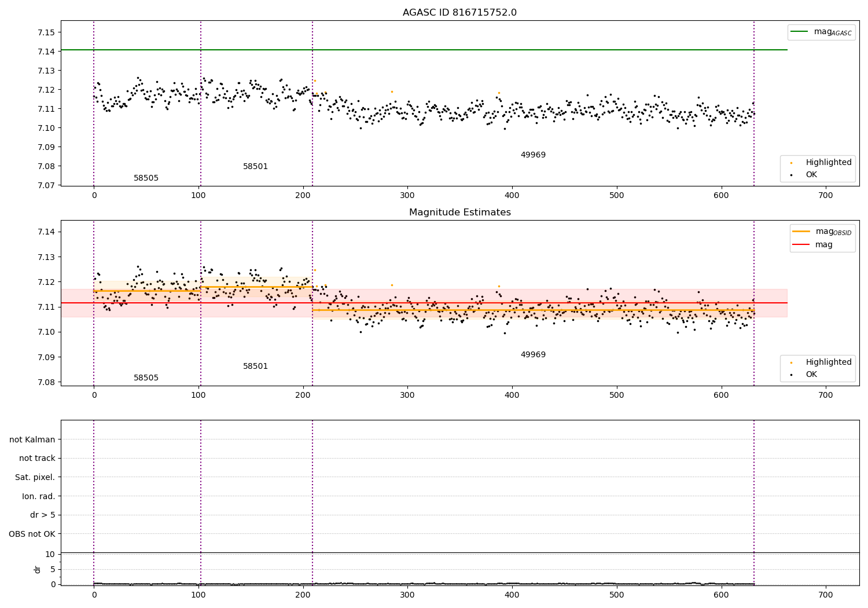
Task: Click the 'dr' y-axis label
Action: pos(38,569)
